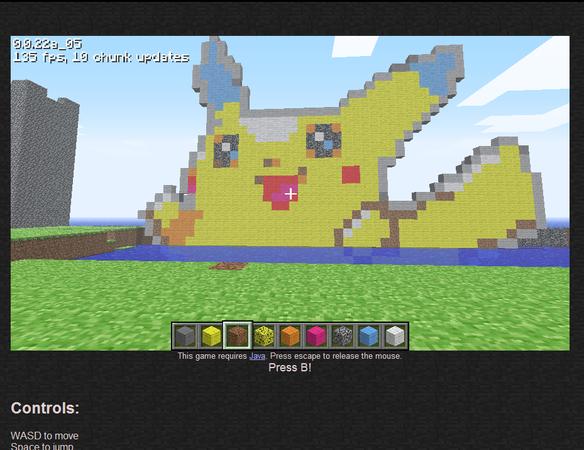Click the 'WASD to move' text

click(x=44, y=436)
